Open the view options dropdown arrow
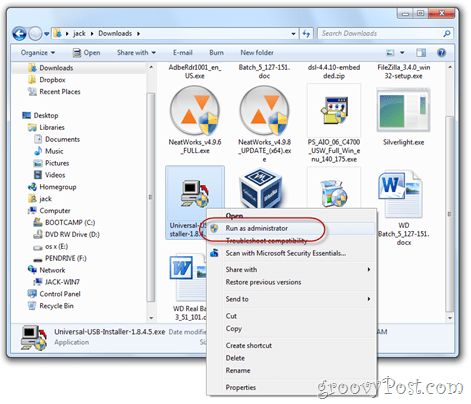The image size is (471, 404). coord(402,53)
